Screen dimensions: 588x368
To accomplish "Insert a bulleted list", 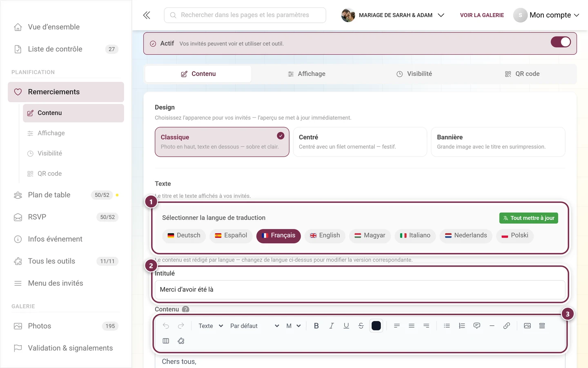I will point(447,326).
